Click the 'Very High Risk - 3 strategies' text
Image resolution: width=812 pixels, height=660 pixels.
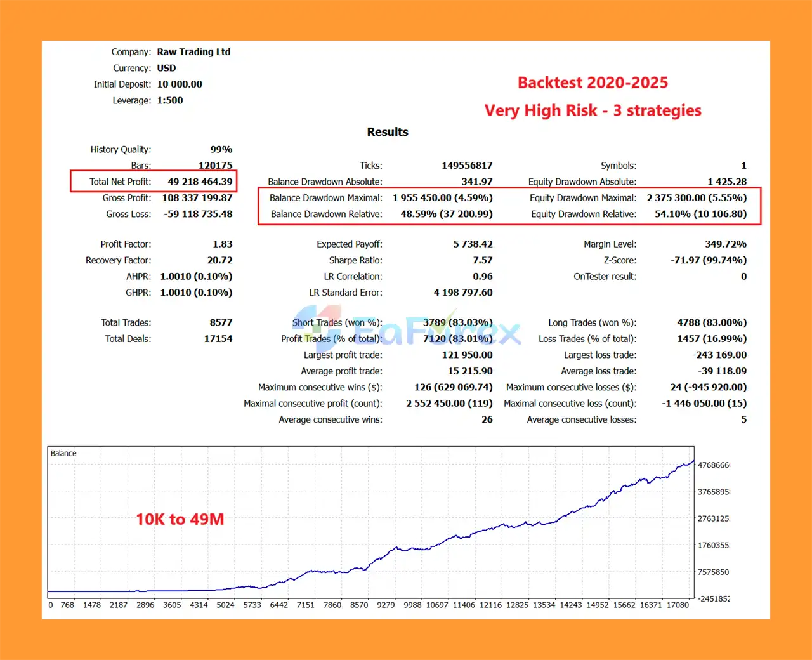593,110
